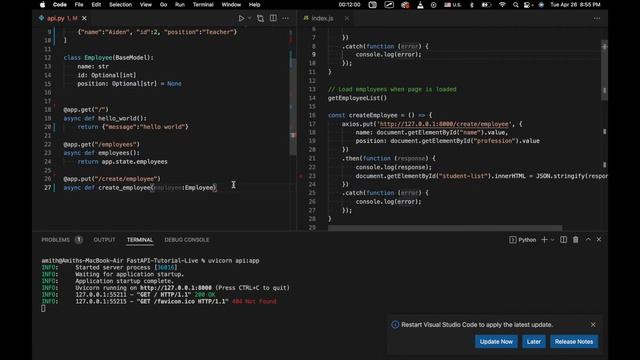Open Release Notes from the notification
The image size is (640, 360).
[x=574, y=342]
